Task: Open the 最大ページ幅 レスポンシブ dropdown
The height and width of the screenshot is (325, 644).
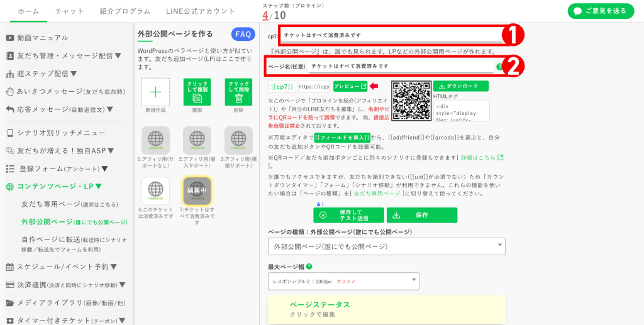Action: coord(343,281)
